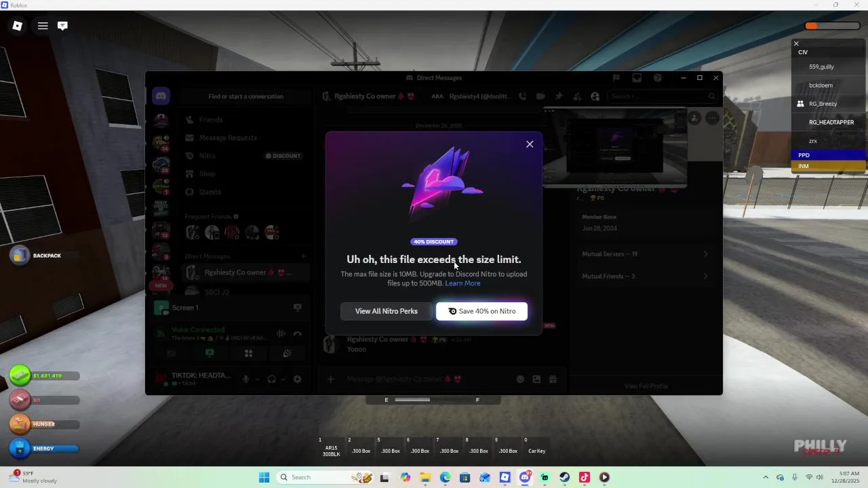Close the file size limit dialog
The width and height of the screenshot is (868, 488).
(x=530, y=144)
